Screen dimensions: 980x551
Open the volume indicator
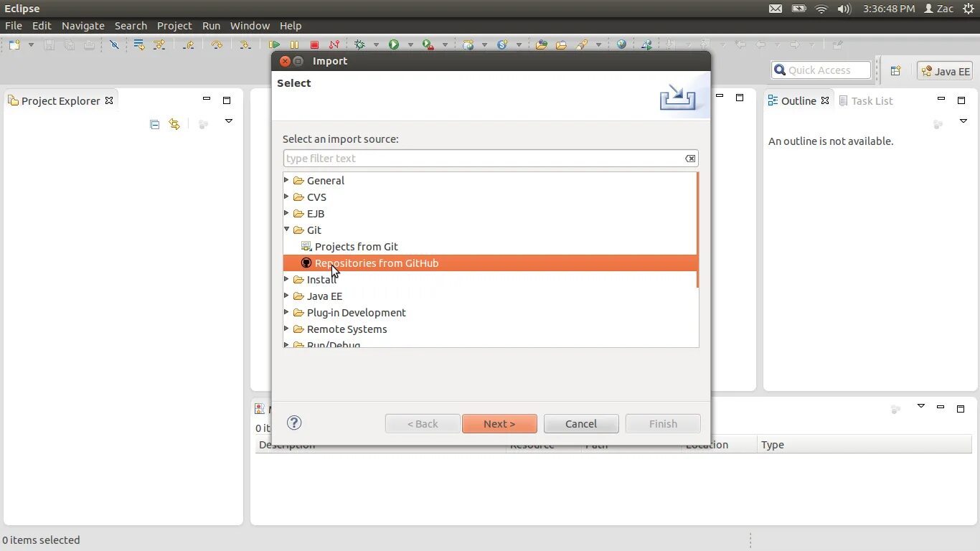click(844, 9)
